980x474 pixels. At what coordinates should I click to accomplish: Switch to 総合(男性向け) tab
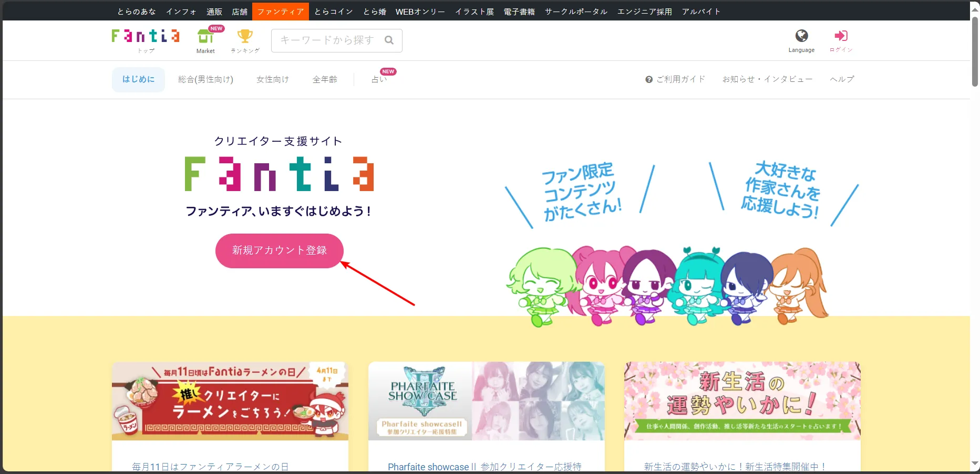click(205, 79)
